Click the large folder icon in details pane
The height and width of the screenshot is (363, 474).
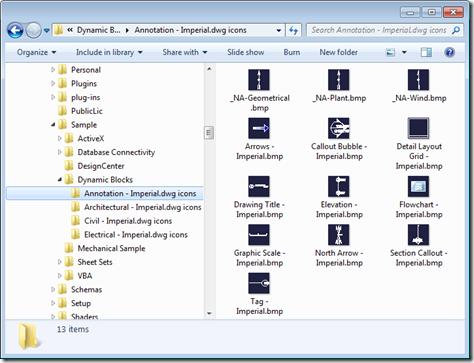(x=28, y=336)
